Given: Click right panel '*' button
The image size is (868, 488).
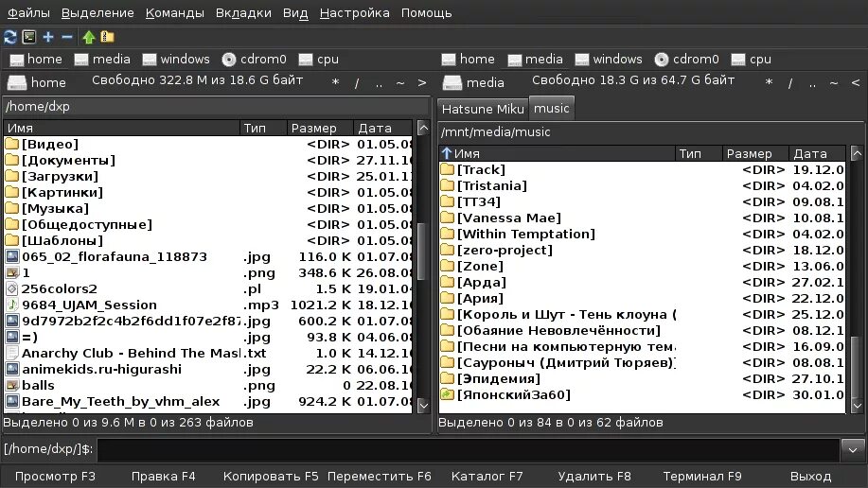Looking at the screenshot, I should [x=769, y=83].
